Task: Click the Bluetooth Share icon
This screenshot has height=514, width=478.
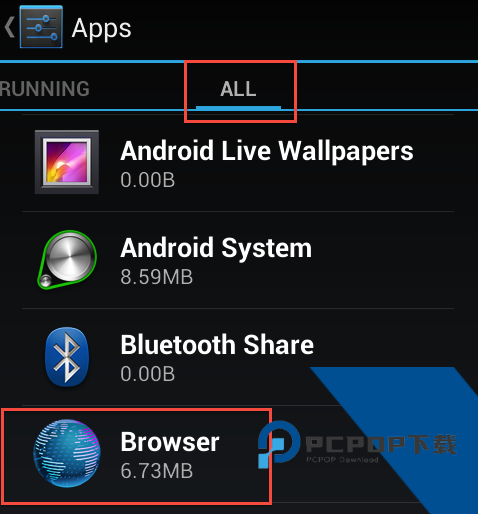Action: coord(67,357)
